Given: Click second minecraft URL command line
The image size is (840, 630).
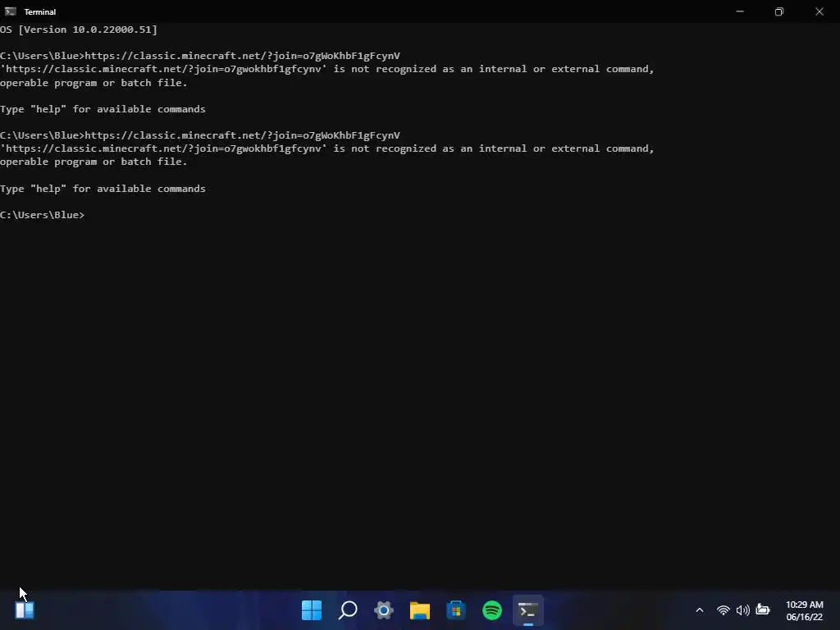Looking at the screenshot, I should pos(200,135).
